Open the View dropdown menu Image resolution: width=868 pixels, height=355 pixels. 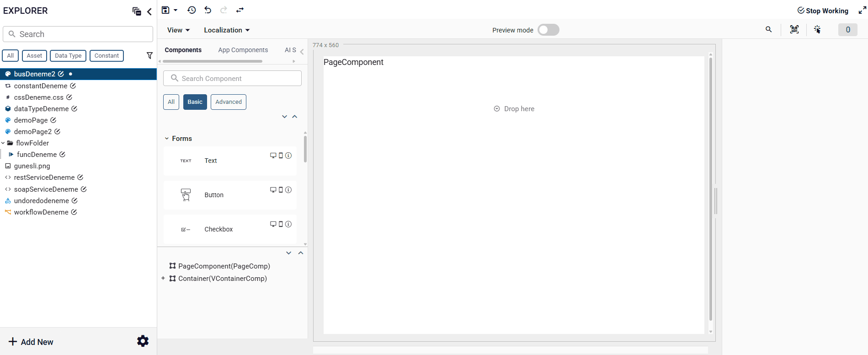(178, 30)
